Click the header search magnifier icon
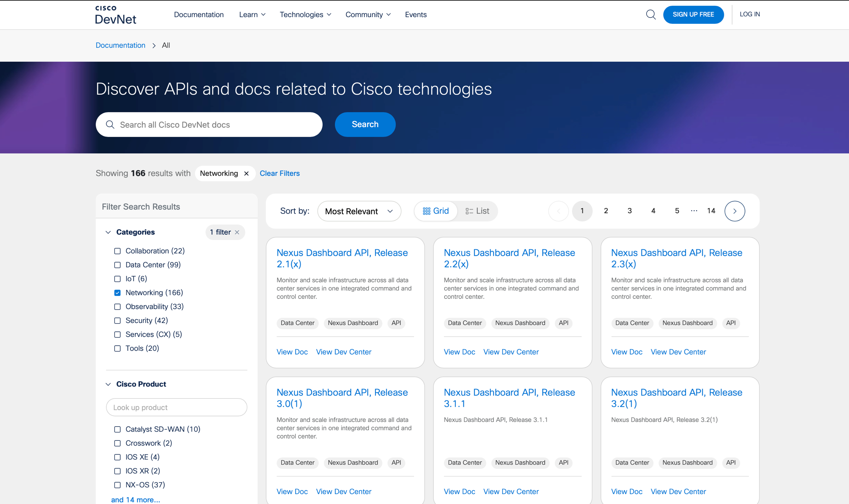Viewport: 849px width, 504px height. coord(651,15)
